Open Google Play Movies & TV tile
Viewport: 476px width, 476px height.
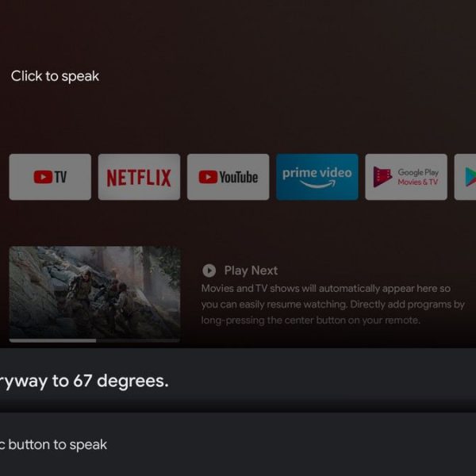coord(406,177)
